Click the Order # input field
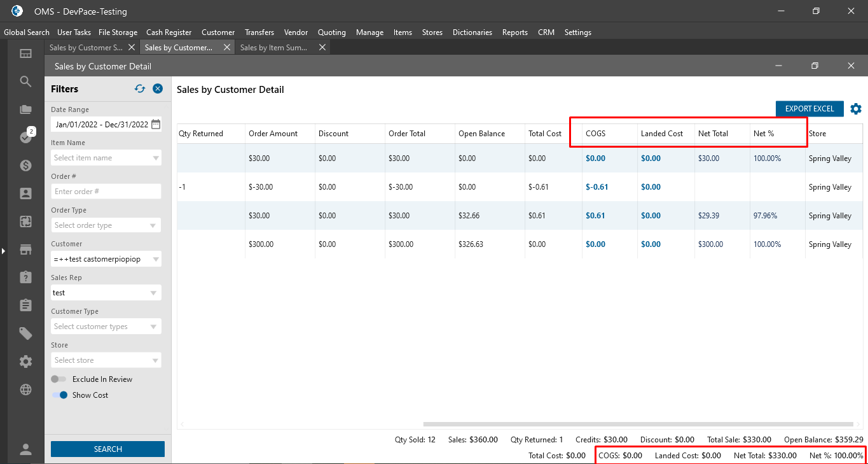The height and width of the screenshot is (464, 868). tap(106, 192)
